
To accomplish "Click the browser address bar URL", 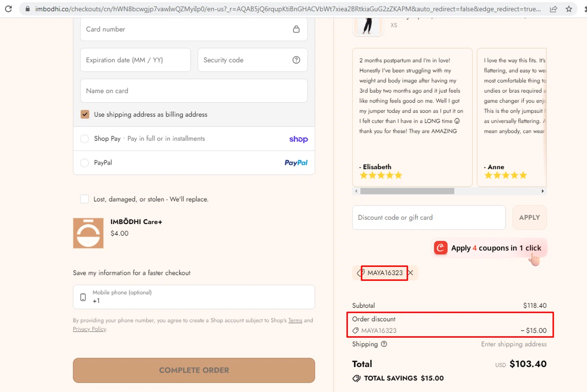I will [288, 9].
